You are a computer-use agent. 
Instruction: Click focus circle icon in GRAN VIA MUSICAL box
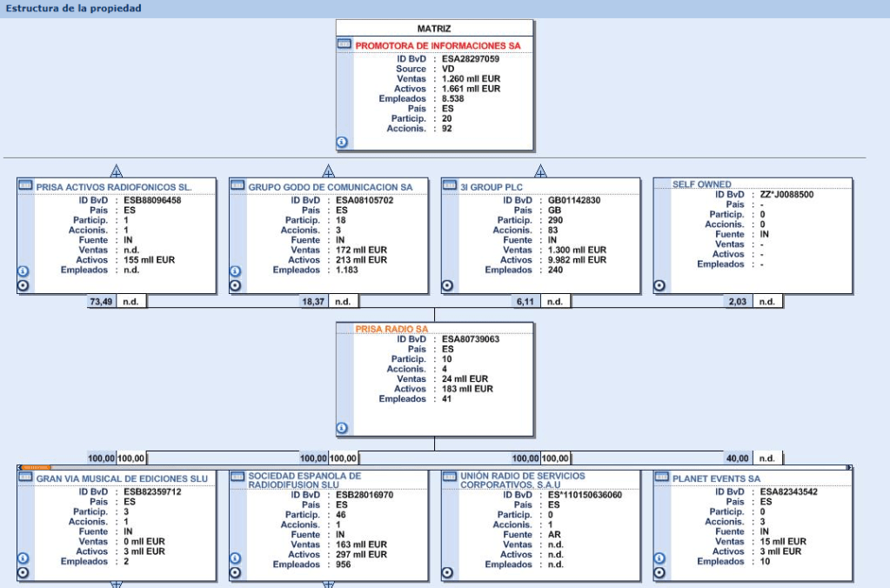coord(23,572)
